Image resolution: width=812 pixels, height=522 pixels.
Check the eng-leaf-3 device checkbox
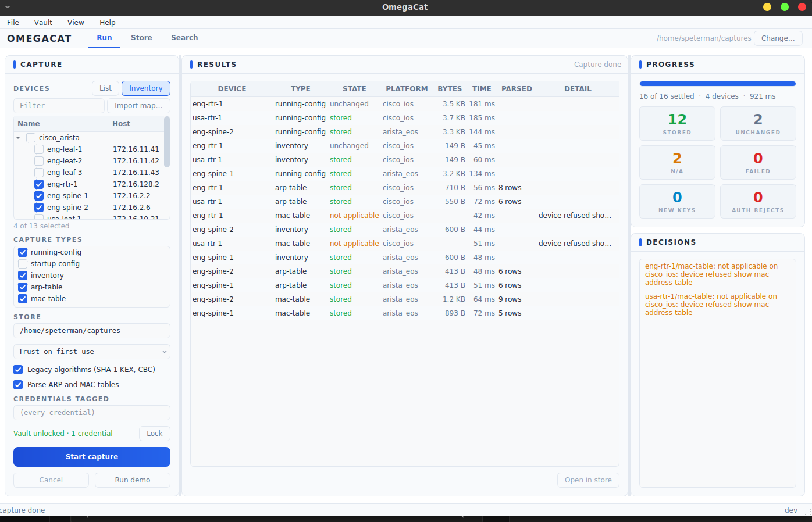tap(39, 173)
